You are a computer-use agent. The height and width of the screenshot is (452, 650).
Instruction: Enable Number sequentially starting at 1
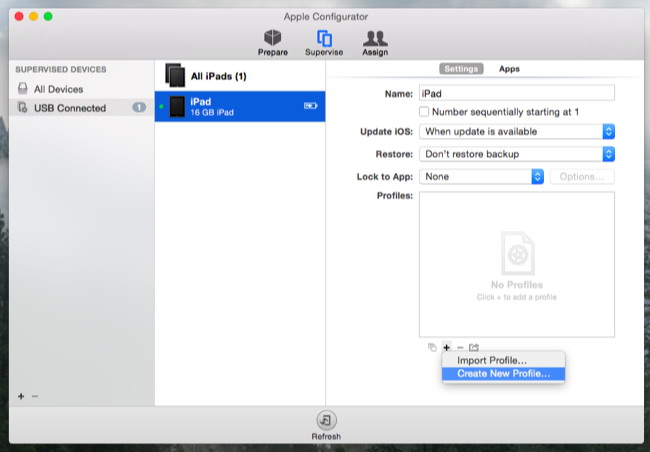[424, 112]
